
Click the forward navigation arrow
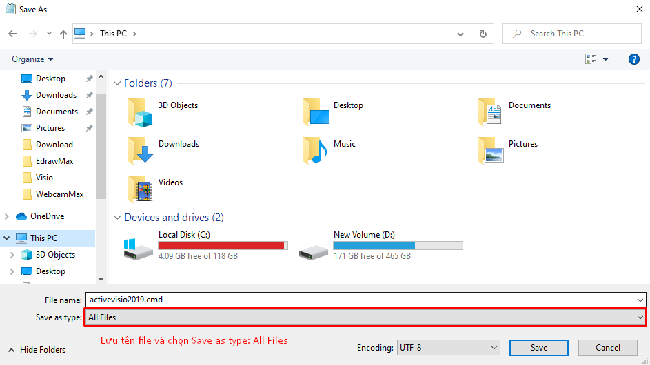pyautogui.click(x=33, y=34)
